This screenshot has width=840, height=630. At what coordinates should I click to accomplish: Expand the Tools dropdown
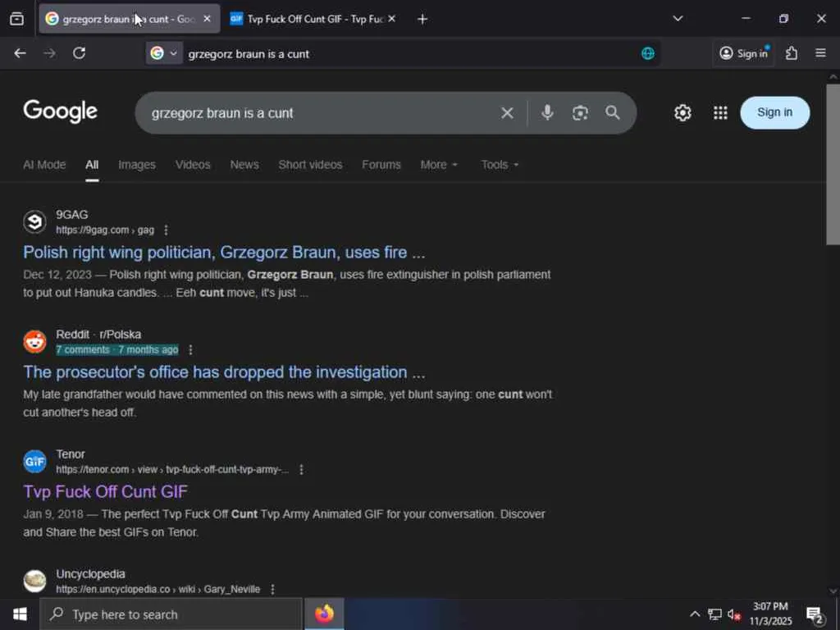(x=500, y=165)
